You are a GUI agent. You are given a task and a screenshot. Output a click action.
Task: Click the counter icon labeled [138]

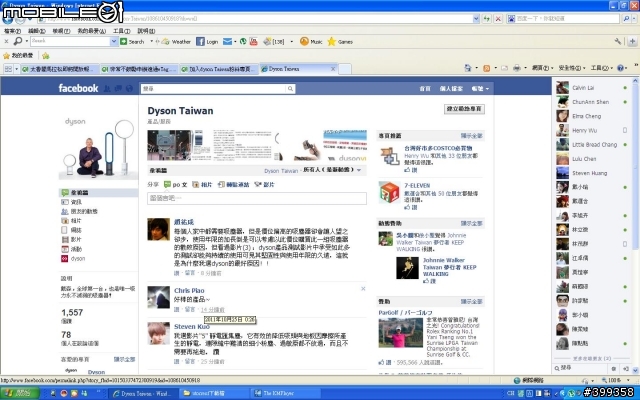(x=274, y=42)
